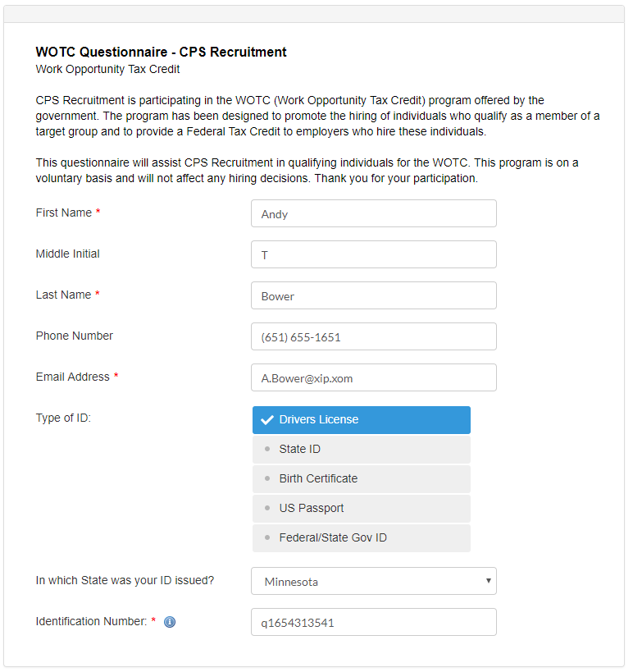Click the checkmark on Drivers License option
The width and height of the screenshot is (633, 672).
[x=266, y=419]
